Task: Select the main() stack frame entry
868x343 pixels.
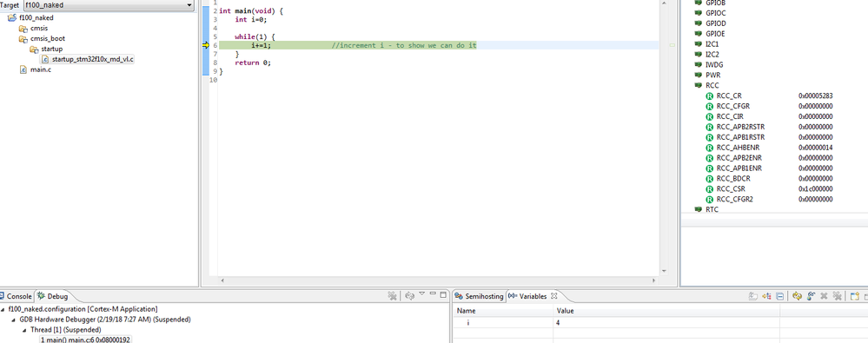Action: 86,340
